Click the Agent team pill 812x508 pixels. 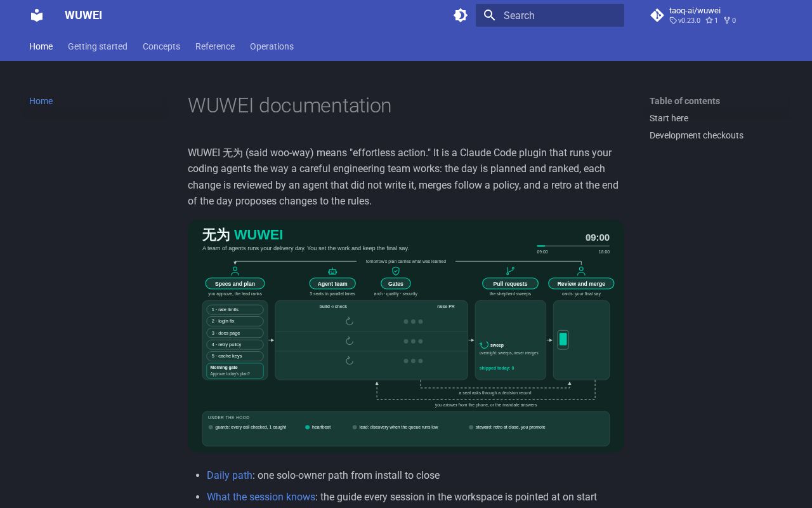point(332,284)
